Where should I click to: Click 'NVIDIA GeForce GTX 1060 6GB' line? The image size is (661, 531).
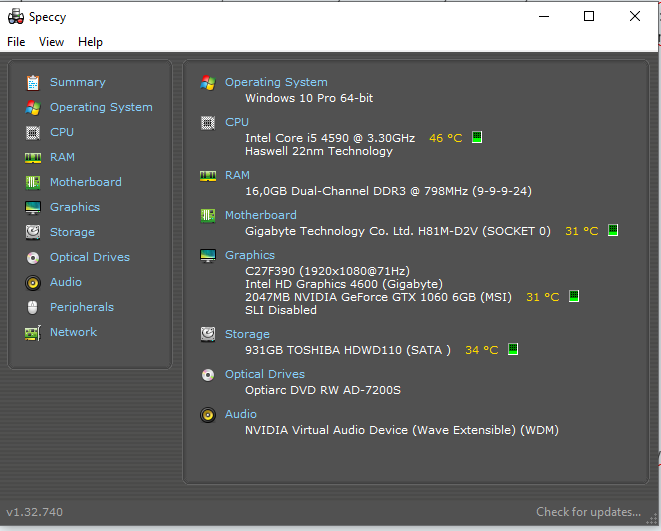(379, 297)
